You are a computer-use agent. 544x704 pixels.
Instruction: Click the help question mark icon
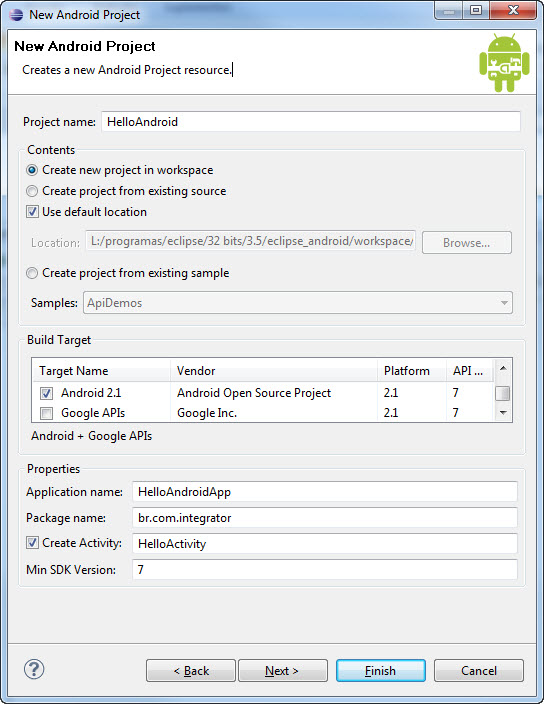click(34, 669)
